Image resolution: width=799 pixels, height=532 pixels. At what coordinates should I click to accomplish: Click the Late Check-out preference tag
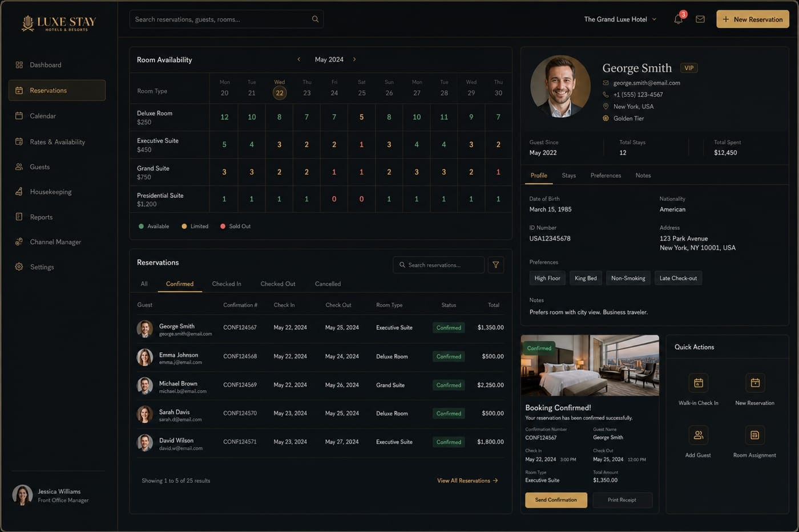(x=678, y=278)
